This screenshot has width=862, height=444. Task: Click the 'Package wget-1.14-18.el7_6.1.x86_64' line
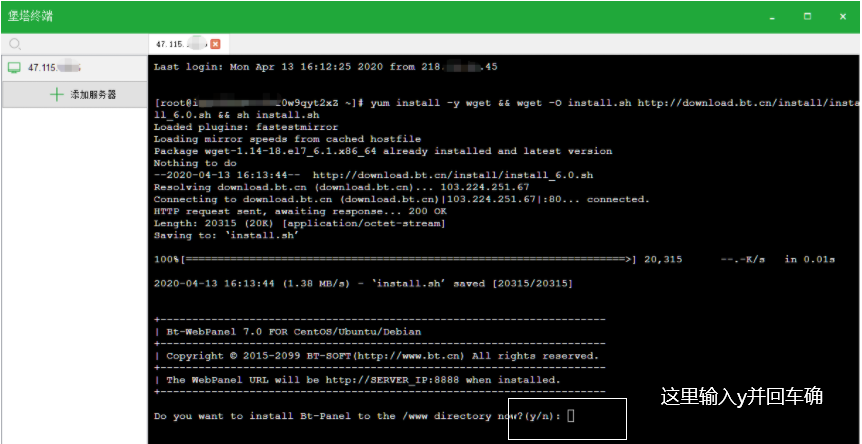click(383, 151)
